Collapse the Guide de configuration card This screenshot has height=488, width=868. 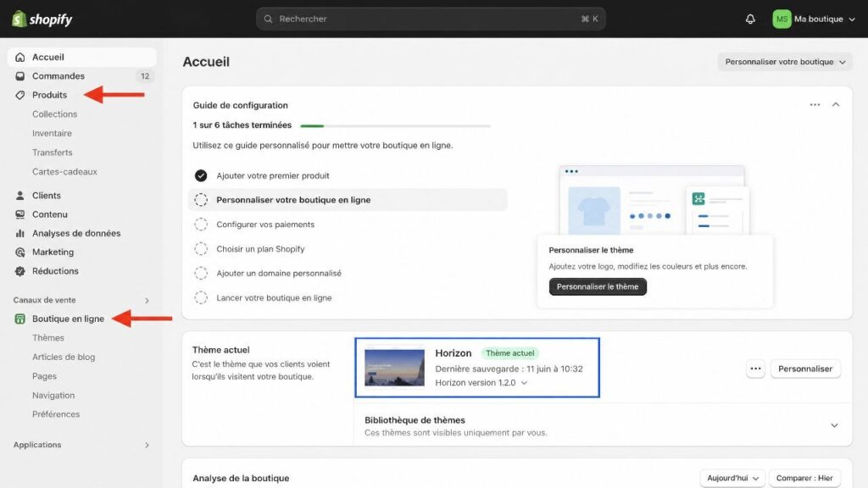coord(836,104)
